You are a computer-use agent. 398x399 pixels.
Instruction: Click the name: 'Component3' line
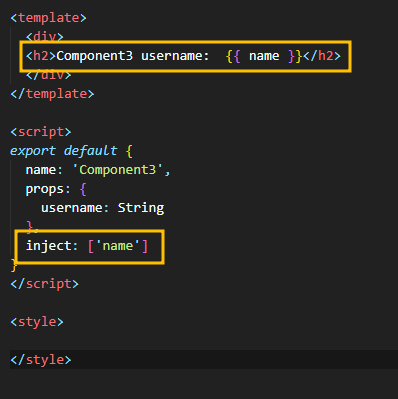click(98, 170)
